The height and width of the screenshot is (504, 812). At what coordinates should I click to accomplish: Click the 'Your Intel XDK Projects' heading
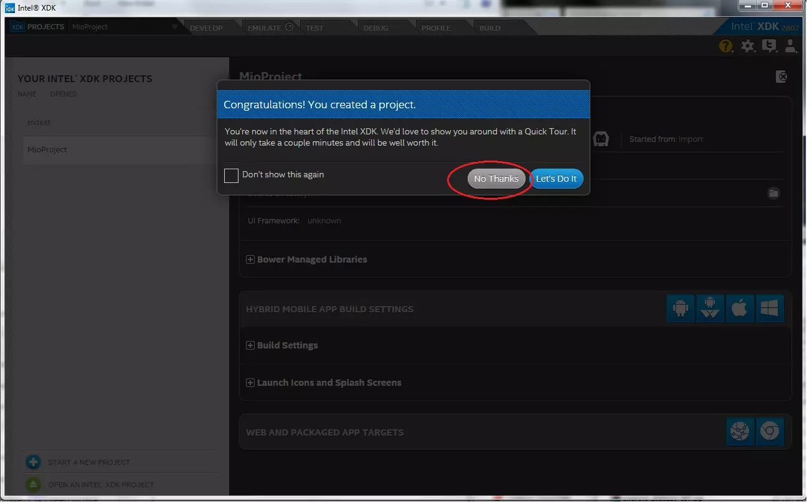(x=85, y=79)
